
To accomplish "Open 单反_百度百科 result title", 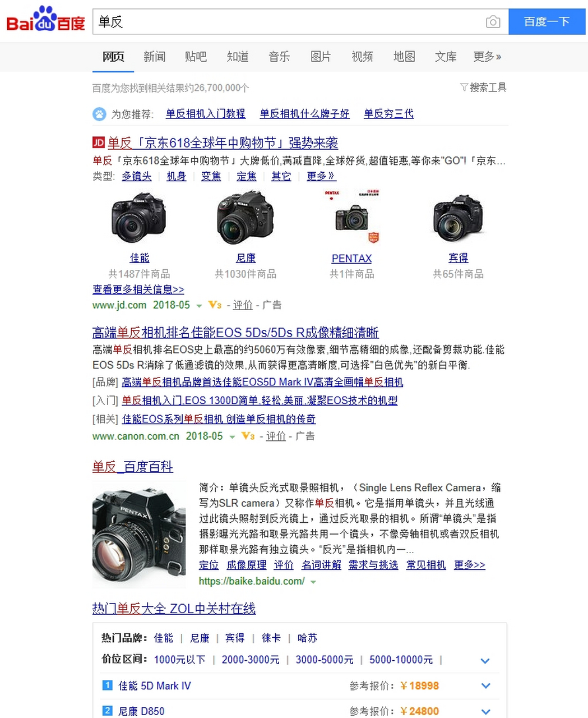I will coord(132,467).
